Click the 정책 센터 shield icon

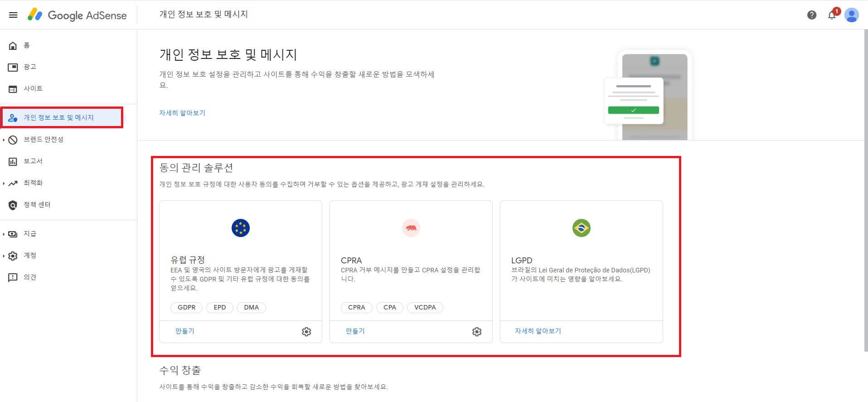[x=13, y=205]
